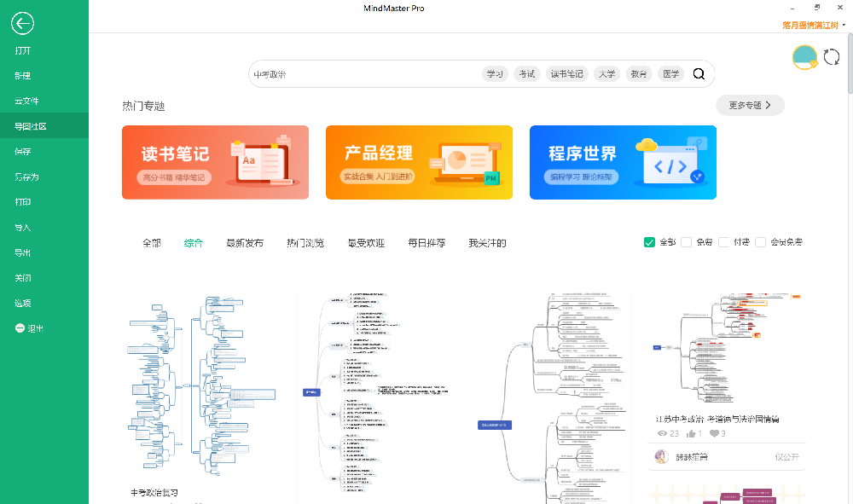Enable the 会员免费 filter checkbox
Screen dimensions: 853x504
tap(761, 242)
